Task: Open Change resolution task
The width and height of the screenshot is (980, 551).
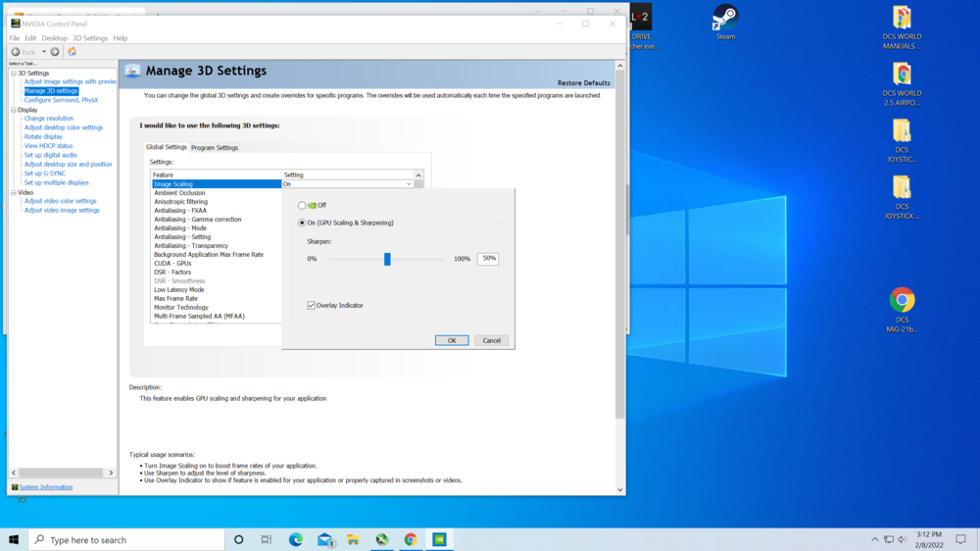Action: pyautogui.click(x=49, y=119)
